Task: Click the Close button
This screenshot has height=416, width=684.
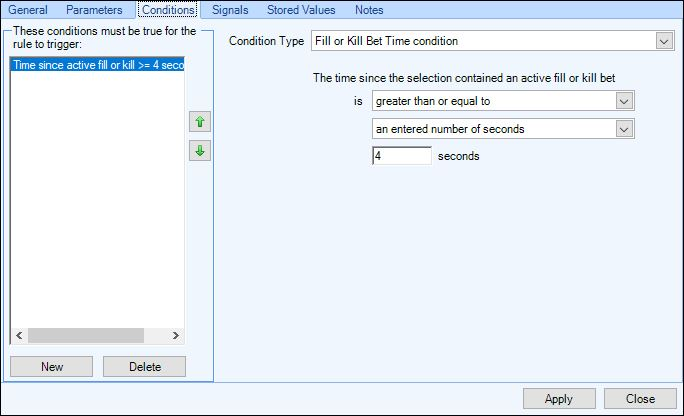Action: [x=640, y=399]
